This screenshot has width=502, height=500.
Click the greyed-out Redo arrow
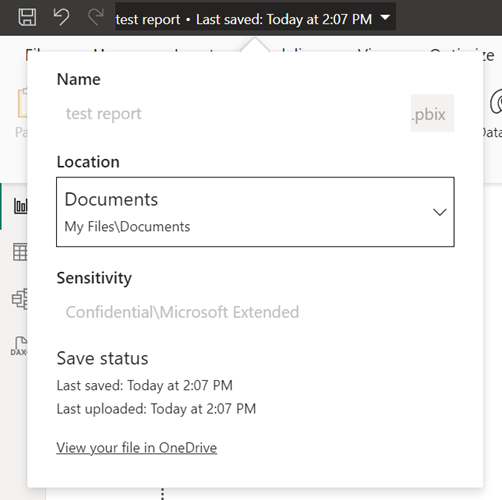[x=96, y=17]
